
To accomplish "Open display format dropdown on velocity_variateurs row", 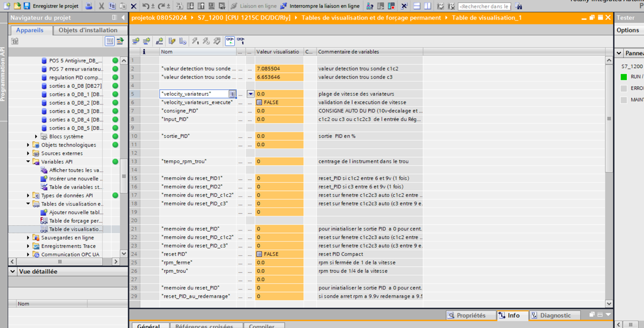I will click(250, 94).
